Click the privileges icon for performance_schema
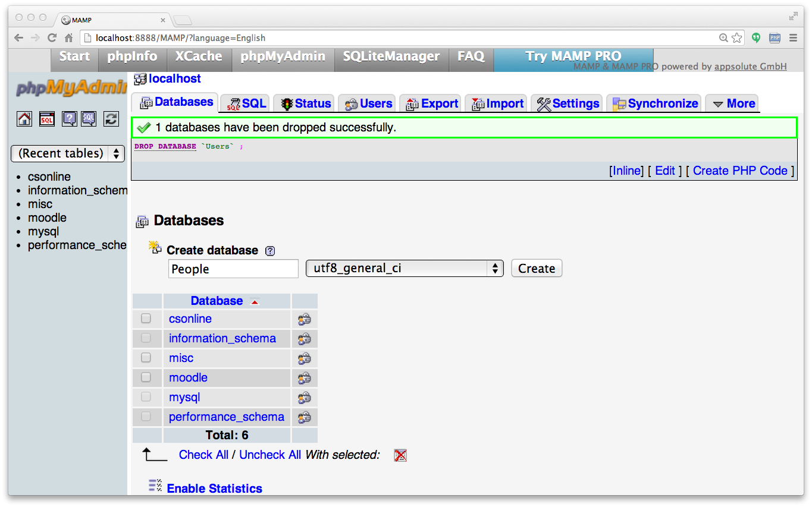Screen dimensions: 812x507 [305, 417]
